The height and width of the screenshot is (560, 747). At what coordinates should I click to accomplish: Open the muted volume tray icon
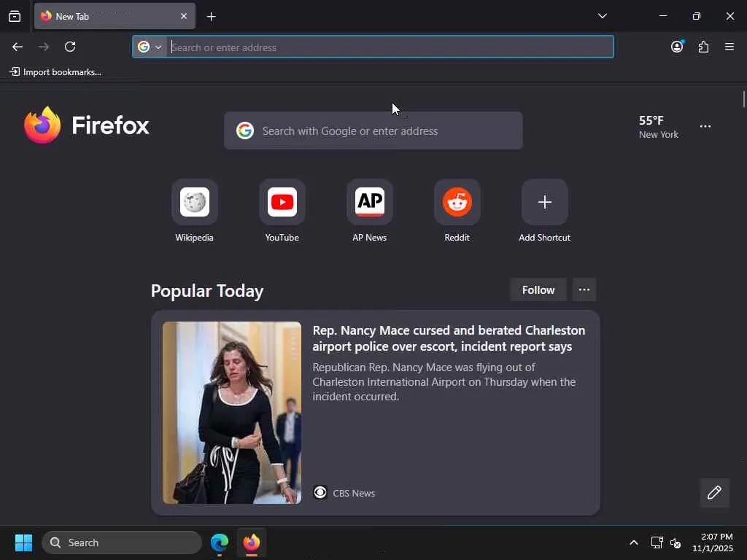point(675,542)
